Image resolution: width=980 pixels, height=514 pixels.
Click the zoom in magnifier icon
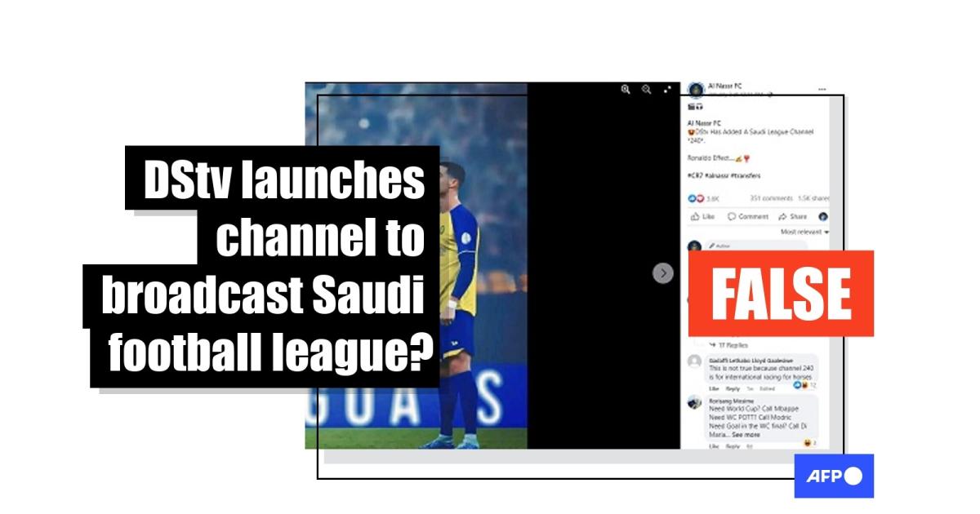[x=626, y=90]
